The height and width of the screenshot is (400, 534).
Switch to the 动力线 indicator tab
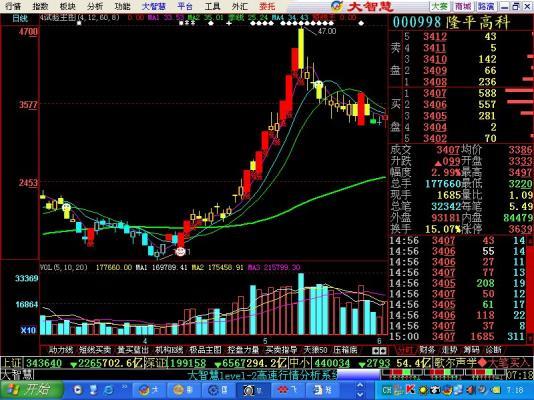tap(61, 350)
